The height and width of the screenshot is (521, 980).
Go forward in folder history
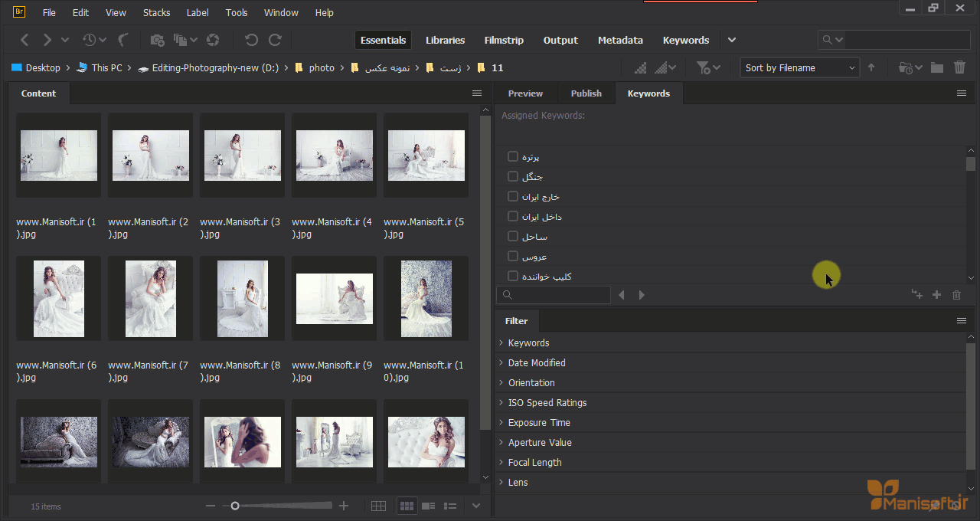pos(47,40)
